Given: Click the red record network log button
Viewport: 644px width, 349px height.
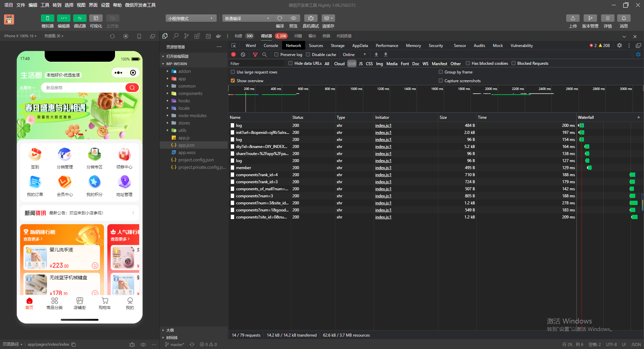Looking at the screenshot, I should coord(233,54).
